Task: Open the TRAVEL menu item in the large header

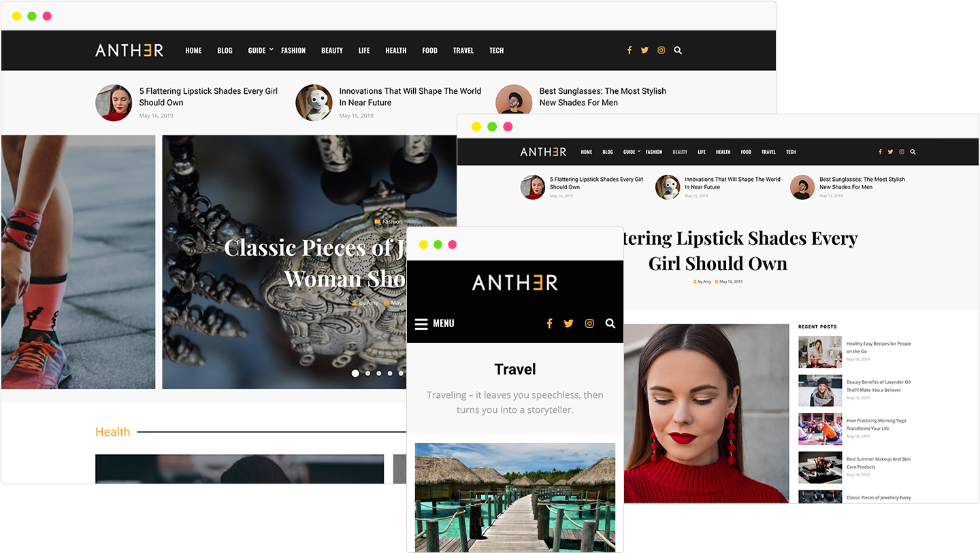Action: pos(463,50)
